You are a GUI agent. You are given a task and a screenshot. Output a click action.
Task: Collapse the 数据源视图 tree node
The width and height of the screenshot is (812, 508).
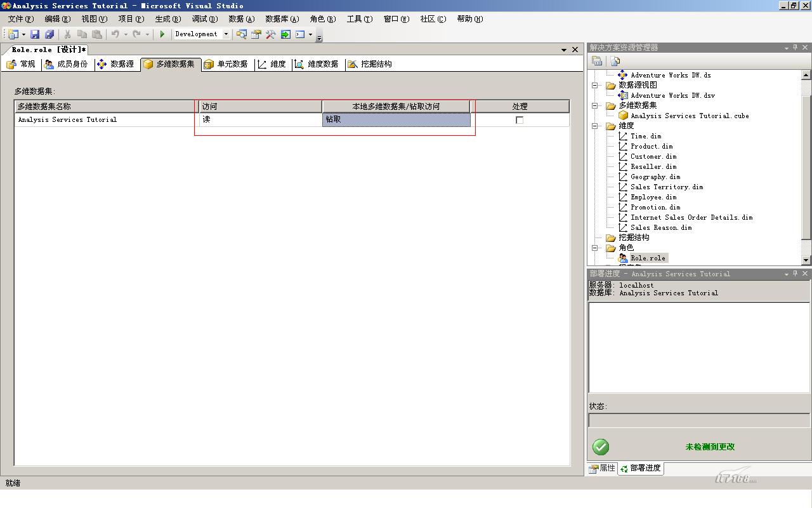click(595, 85)
